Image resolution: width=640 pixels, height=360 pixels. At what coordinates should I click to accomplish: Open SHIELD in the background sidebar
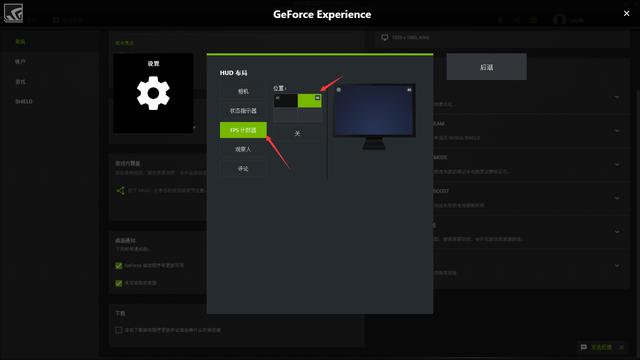[x=24, y=101]
